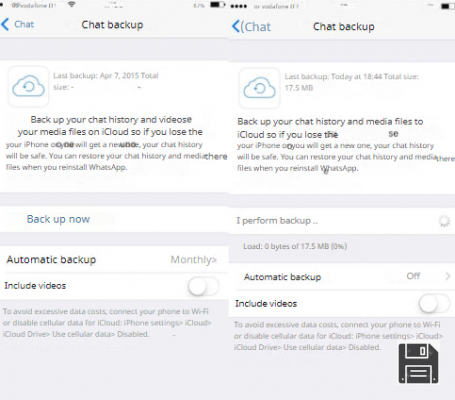This screenshot has height=400, width=455.
Task: Tap the Wi-Fi status icon on left screen
Action: coord(71,4)
